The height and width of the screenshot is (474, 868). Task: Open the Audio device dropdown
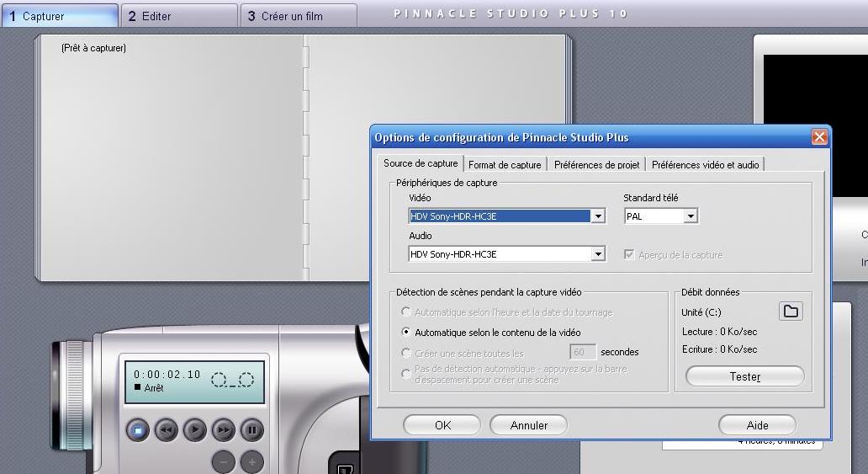pyautogui.click(x=598, y=254)
